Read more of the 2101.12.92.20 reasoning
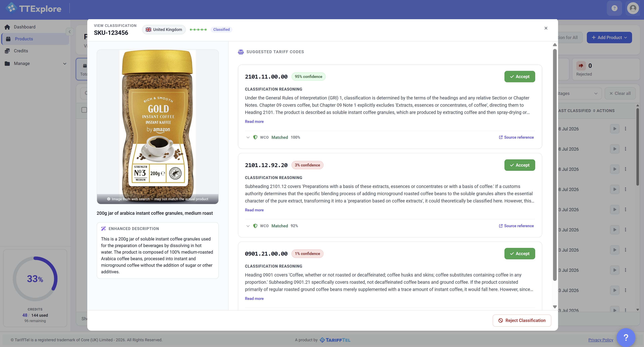The width and height of the screenshot is (644, 347). tap(254, 210)
